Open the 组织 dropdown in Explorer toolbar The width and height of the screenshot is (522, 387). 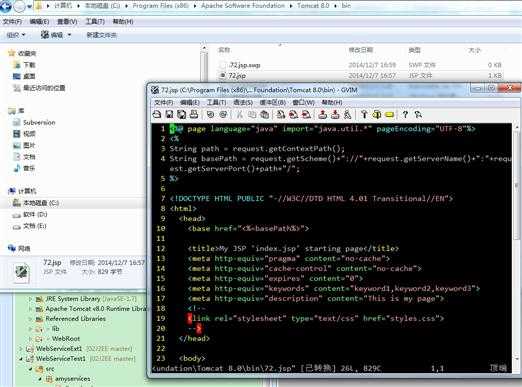(x=16, y=35)
